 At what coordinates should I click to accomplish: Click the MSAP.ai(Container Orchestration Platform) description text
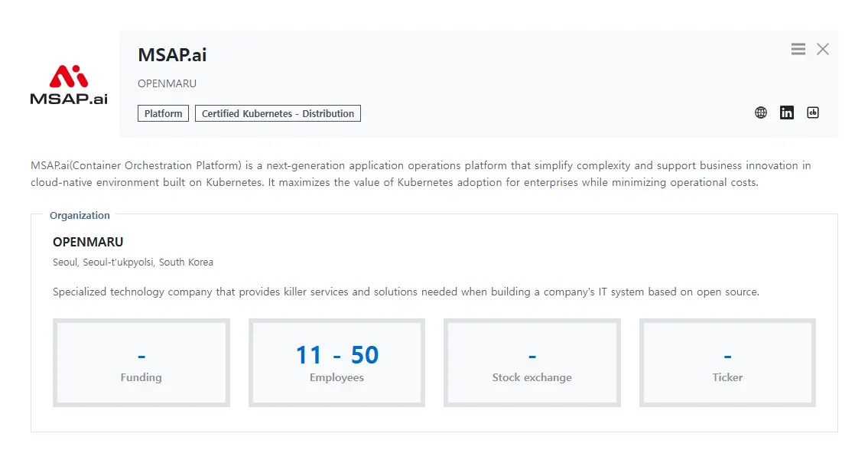coord(421,174)
